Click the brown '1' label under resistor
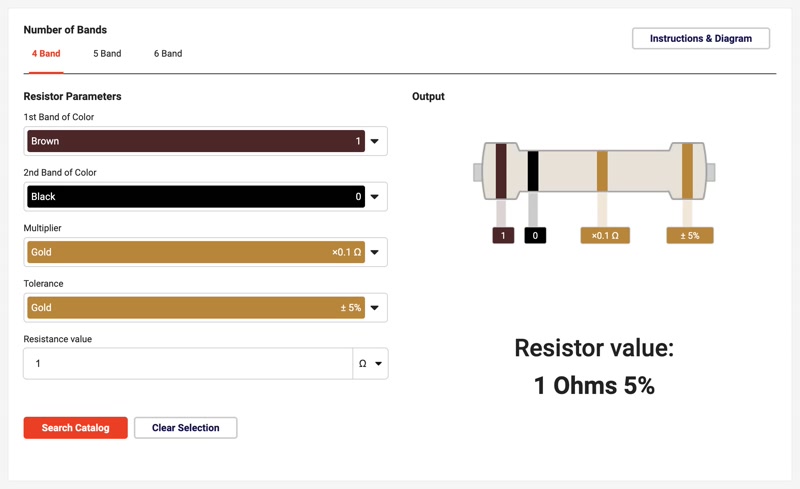 coord(503,236)
